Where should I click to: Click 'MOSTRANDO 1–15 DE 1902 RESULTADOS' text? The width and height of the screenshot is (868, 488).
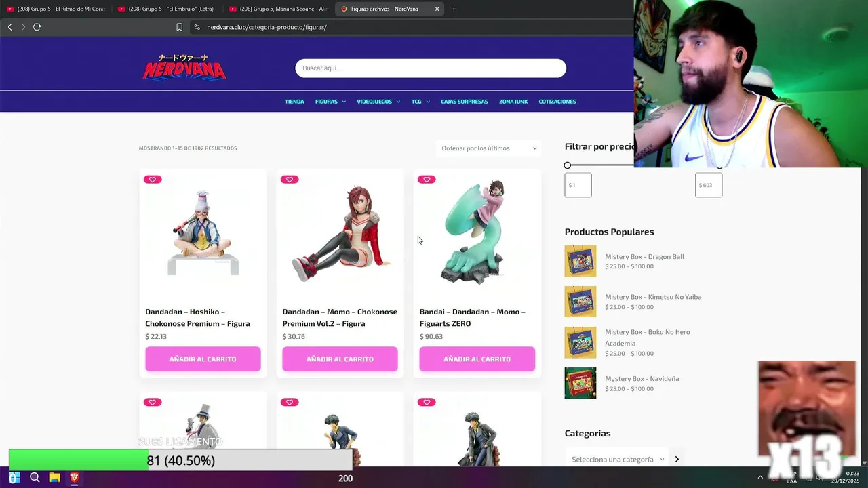click(188, 148)
